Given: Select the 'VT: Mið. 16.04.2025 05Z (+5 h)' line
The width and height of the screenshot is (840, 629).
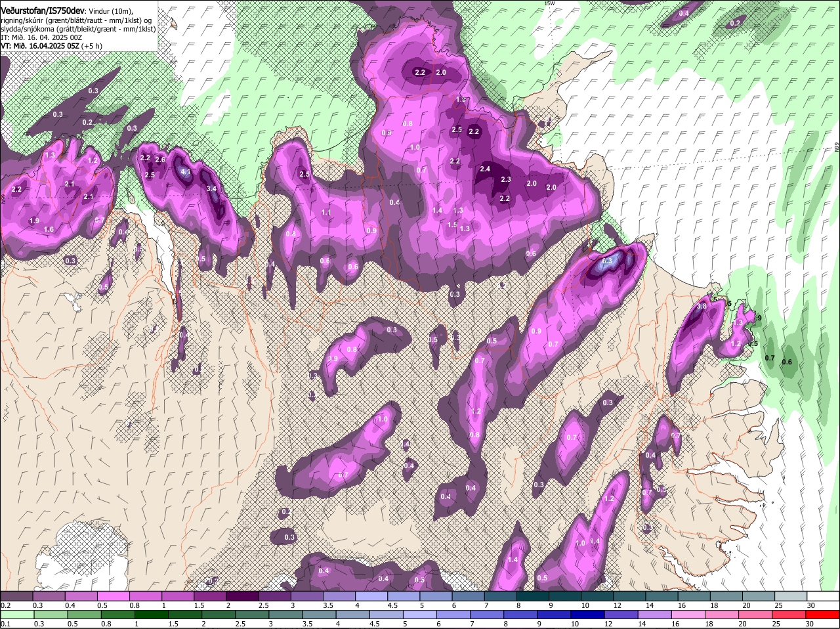Looking at the screenshot, I should pos(51,46).
